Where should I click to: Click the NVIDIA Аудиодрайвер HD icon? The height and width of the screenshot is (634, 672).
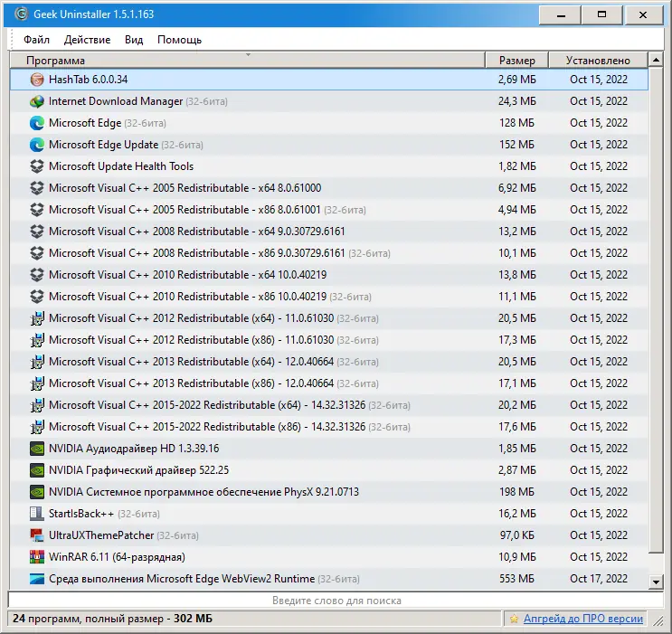tap(37, 449)
